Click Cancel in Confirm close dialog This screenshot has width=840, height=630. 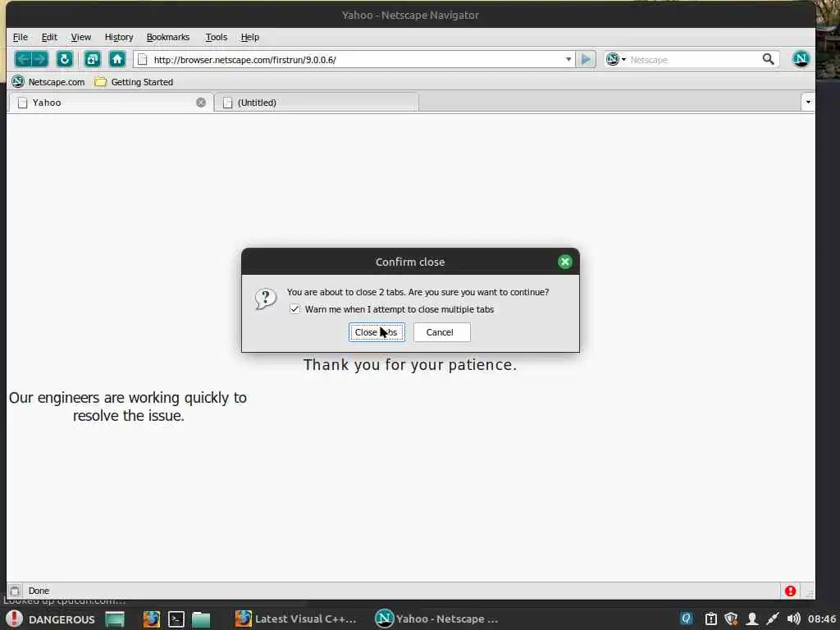441,332
